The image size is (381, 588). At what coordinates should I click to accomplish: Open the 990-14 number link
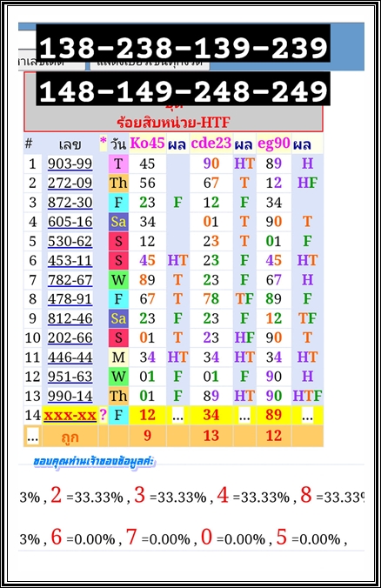[70, 396]
